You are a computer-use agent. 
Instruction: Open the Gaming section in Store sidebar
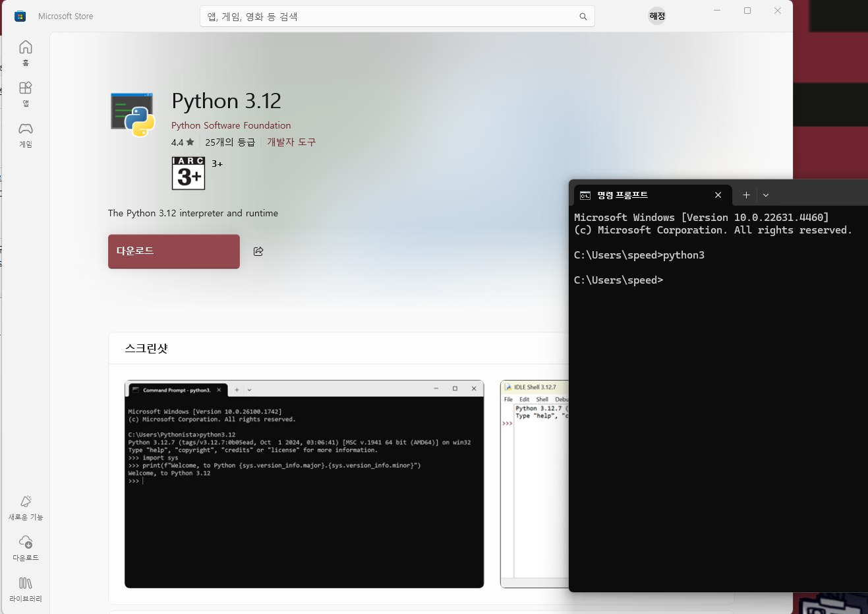26,135
